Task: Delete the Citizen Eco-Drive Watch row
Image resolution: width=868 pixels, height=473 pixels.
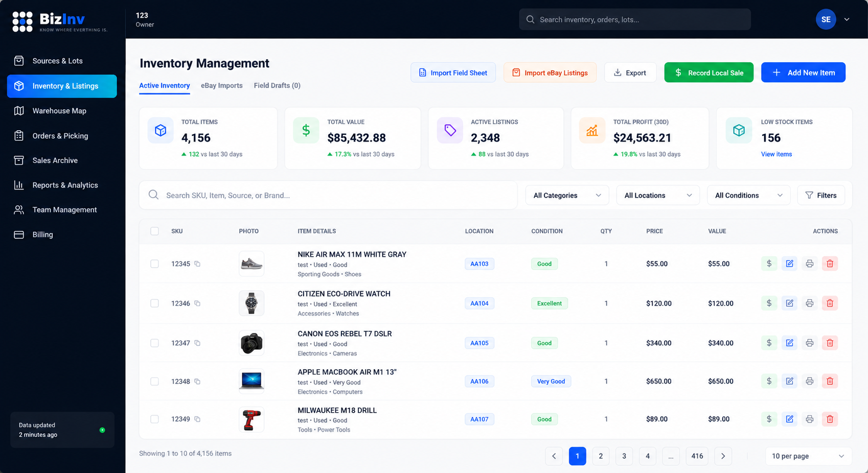Action: [x=830, y=303]
